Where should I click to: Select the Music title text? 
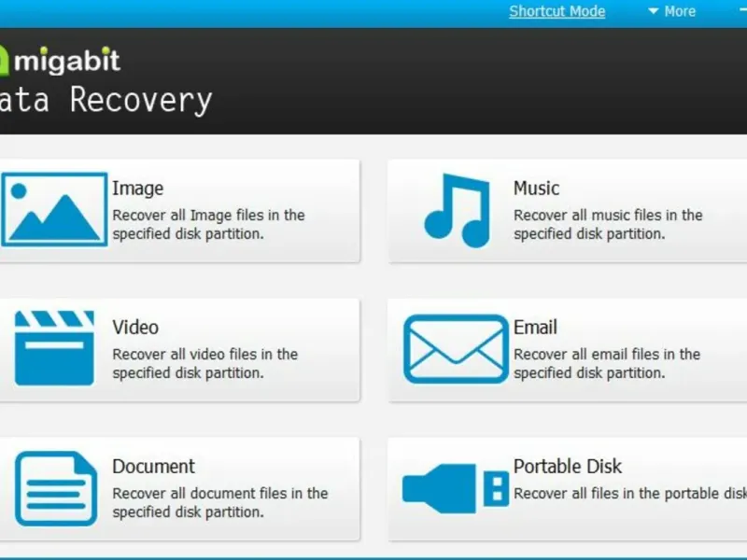[536, 189]
